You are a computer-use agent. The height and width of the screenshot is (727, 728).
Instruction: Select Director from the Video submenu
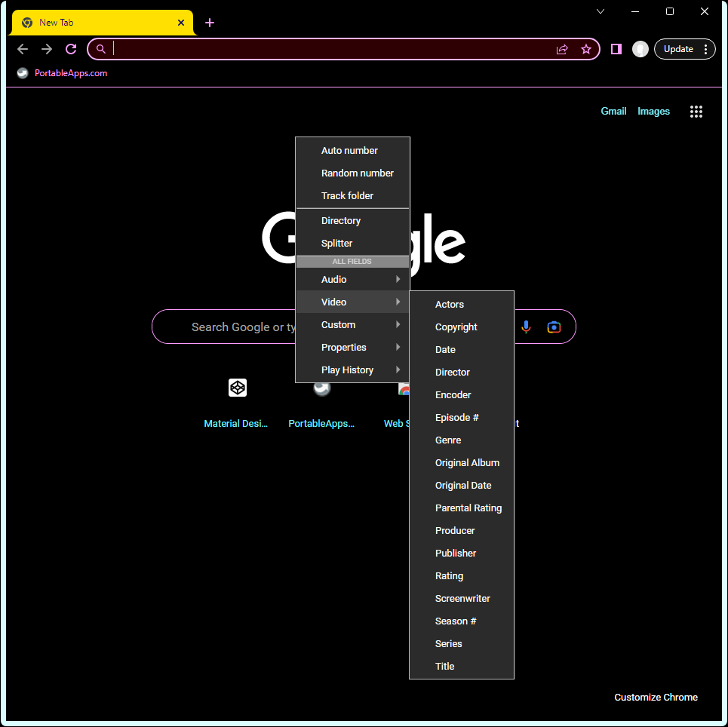click(453, 373)
